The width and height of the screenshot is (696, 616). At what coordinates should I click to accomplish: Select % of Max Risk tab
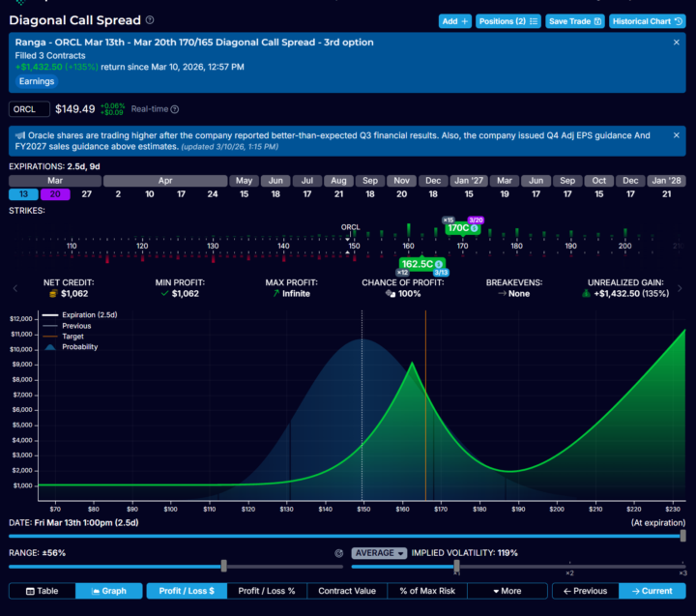point(427,591)
